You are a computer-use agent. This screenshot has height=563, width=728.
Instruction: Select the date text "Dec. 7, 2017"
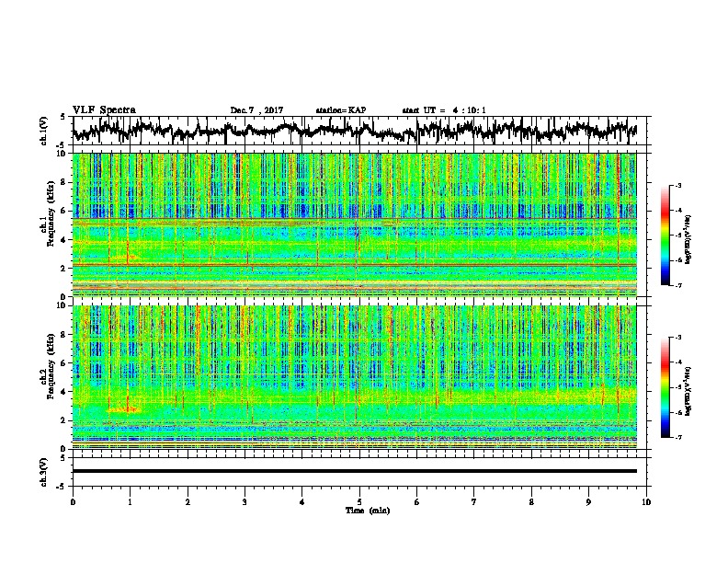click(256, 110)
